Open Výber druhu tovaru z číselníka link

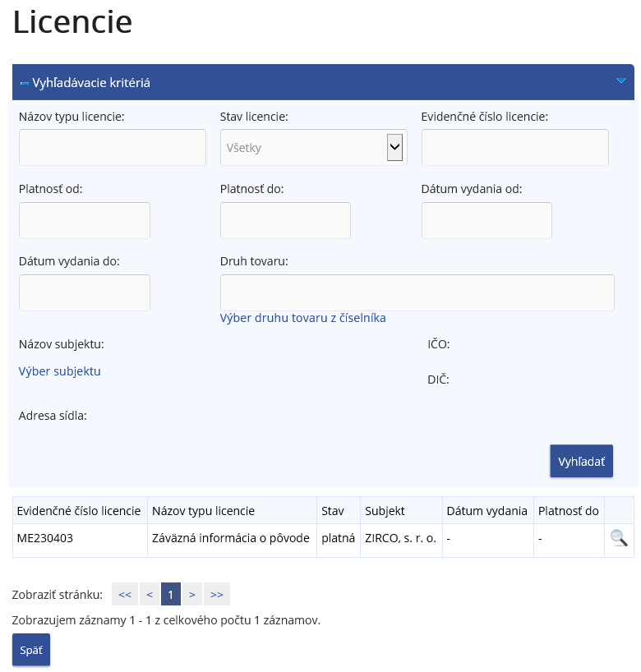(x=302, y=318)
